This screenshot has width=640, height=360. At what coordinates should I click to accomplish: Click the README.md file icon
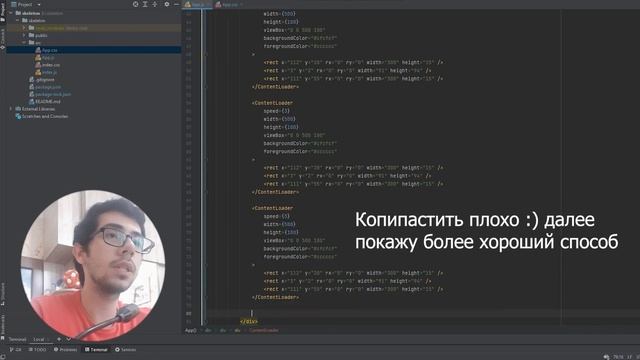click(x=31, y=102)
